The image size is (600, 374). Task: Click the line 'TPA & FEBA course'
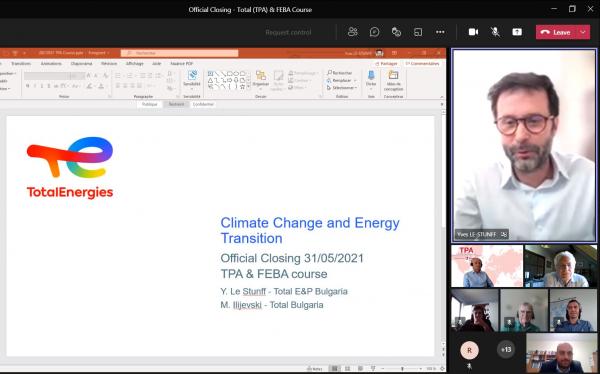[274, 274]
